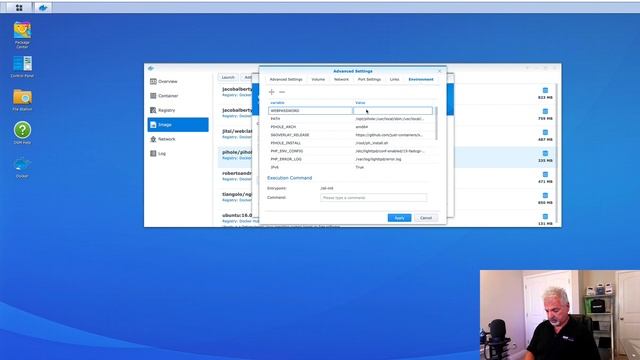Select the PIHOLE_INSTALL variable row

coord(351,143)
